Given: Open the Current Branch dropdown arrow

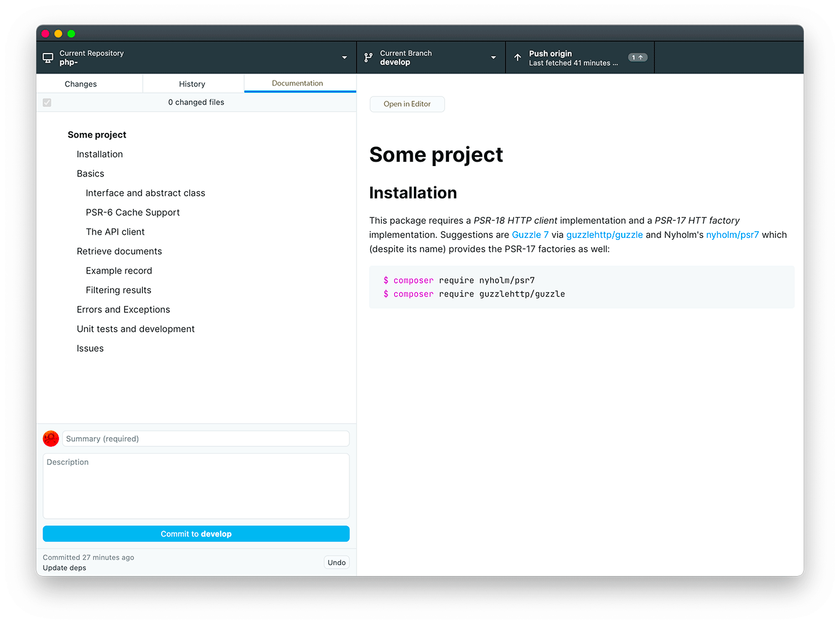Looking at the screenshot, I should click(x=493, y=58).
